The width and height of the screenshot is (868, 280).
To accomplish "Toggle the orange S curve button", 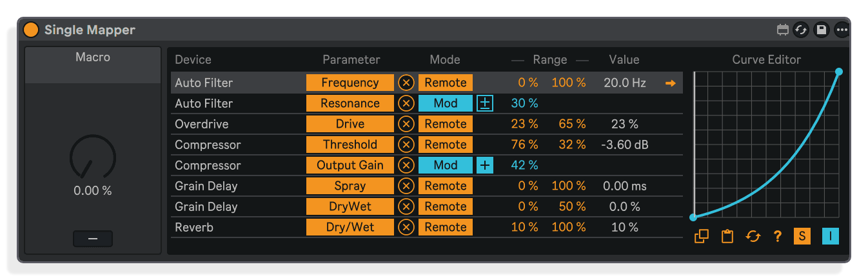I will [802, 236].
